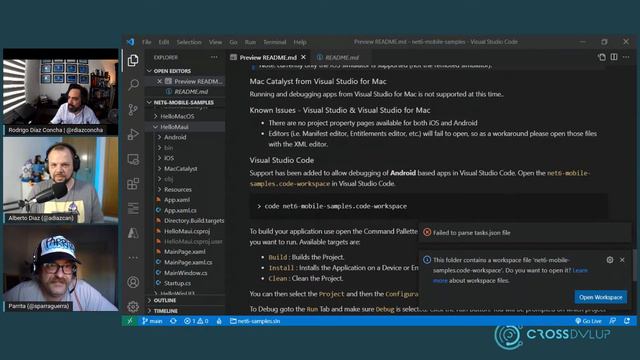The width and height of the screenshot is (640, 360).
Task: Expand the TIMELINE section
Action: 185,311
